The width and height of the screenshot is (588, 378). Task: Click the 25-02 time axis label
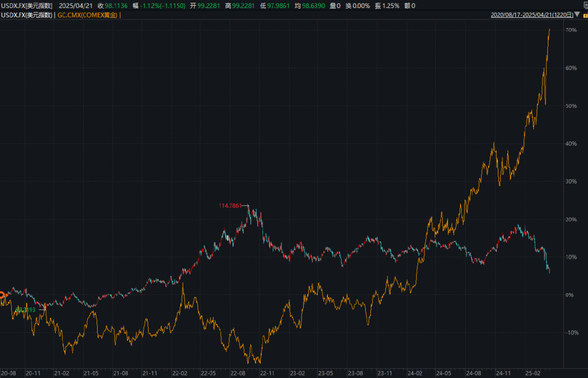click(x=532, y=373)
